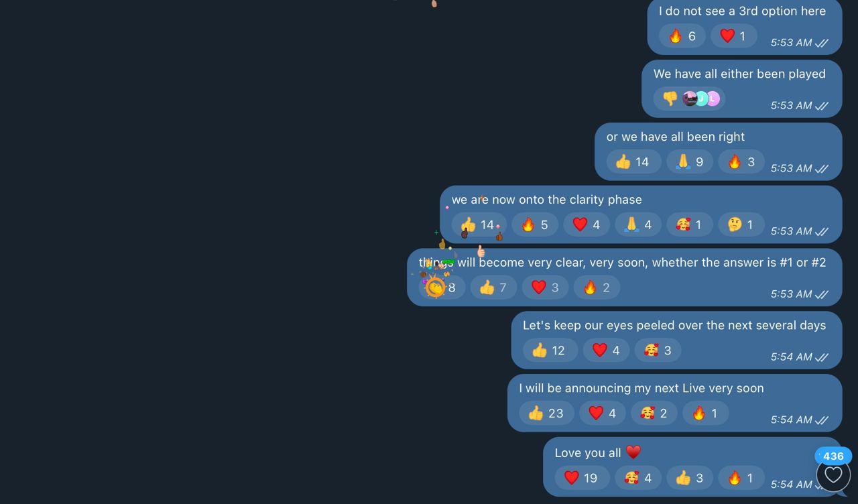Image resolution: width=858 pixels, height=504 pixels.
Task: Click the 436 unread counter badge
Action: (833, 456)
